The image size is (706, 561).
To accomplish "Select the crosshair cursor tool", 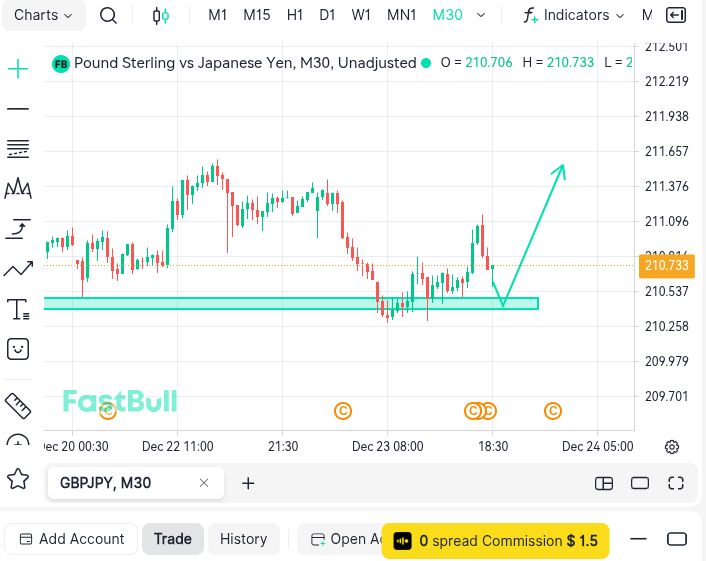I will [18, 69].
